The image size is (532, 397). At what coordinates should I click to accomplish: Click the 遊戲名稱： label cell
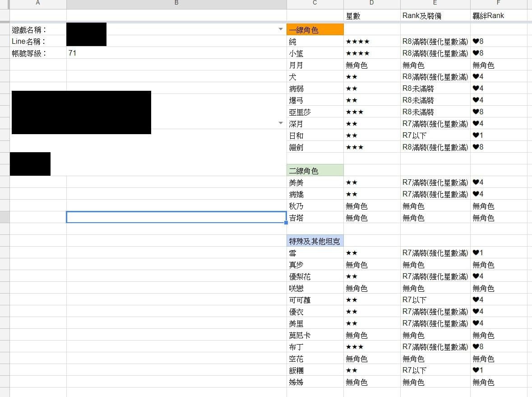(x=38, y=30)
